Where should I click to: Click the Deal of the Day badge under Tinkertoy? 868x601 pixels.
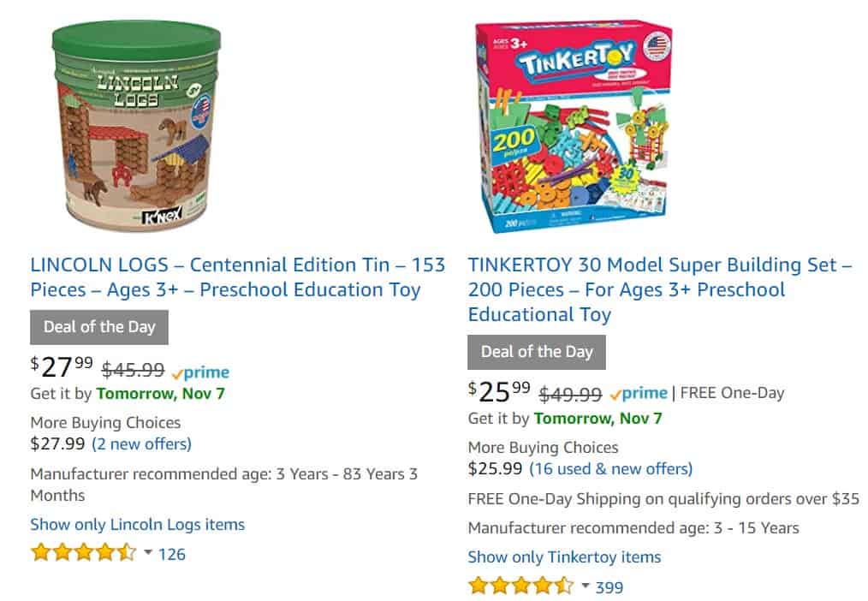[537, 352]
